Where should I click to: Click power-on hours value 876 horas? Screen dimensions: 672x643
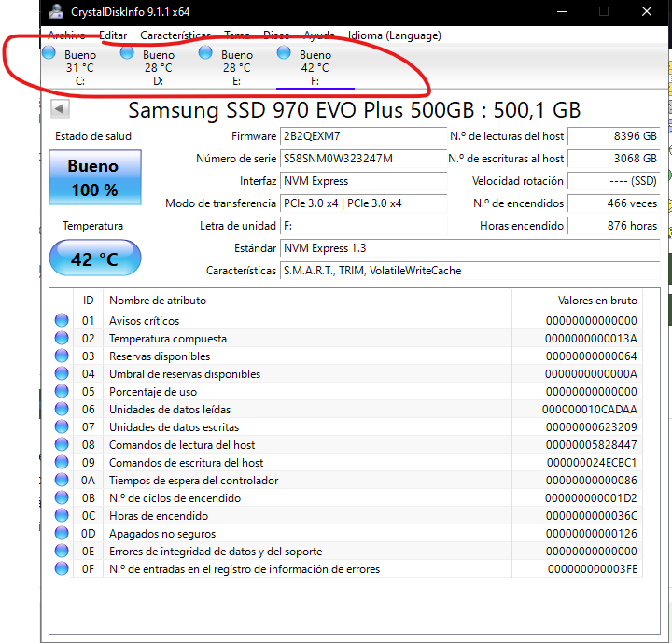point(614,226)
